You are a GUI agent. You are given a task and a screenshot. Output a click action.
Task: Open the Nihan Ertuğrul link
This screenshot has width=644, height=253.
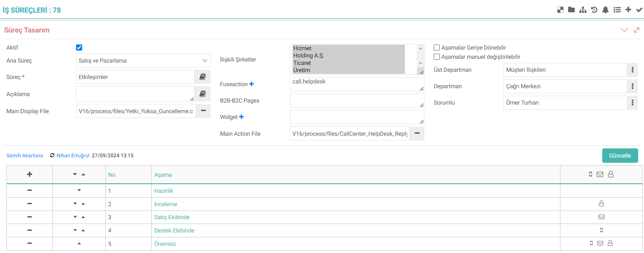pyautogui.click(x=73, y=156)
